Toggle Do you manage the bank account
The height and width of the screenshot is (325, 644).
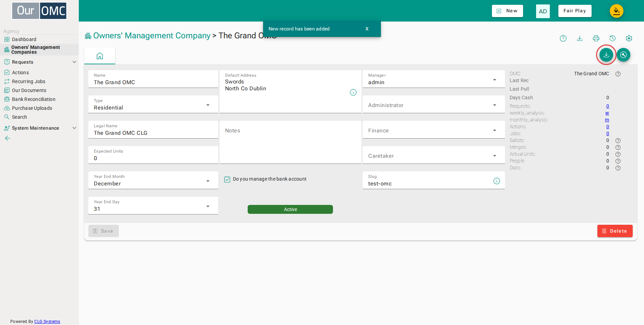coord(227,179)
